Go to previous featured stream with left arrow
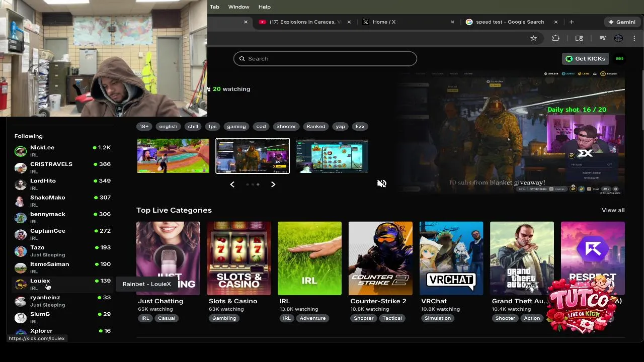 tap(232, 185)
